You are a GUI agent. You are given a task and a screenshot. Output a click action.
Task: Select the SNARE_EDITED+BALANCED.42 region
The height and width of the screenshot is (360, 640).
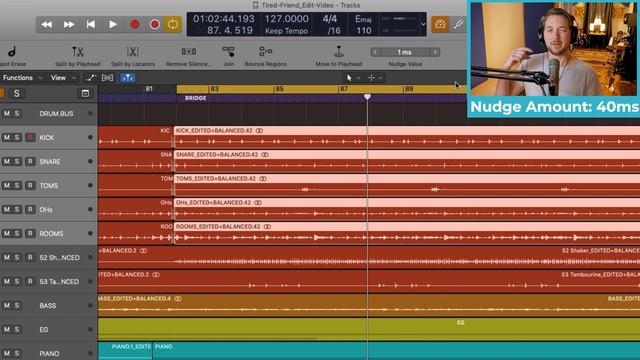click(407, 161)
